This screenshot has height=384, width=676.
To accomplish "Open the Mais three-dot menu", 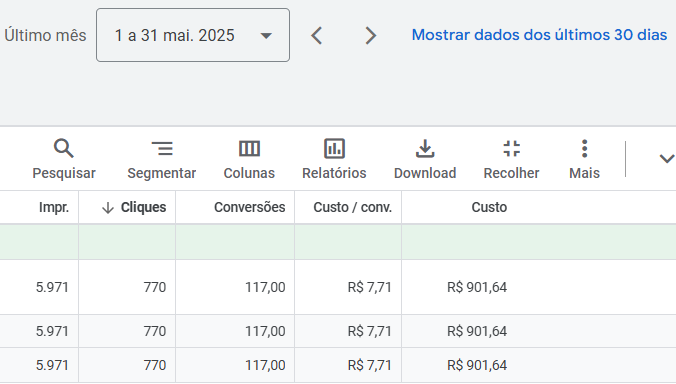I will click(x=584, y=149).
